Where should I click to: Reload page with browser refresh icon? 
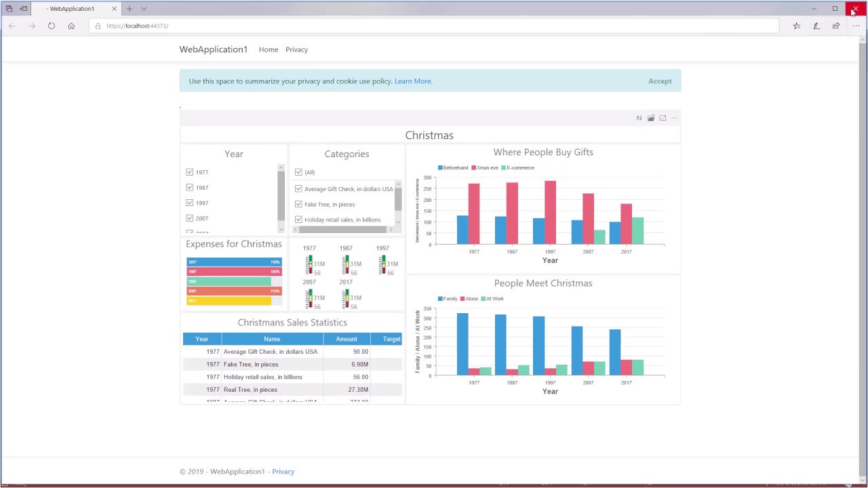[52, 26]
